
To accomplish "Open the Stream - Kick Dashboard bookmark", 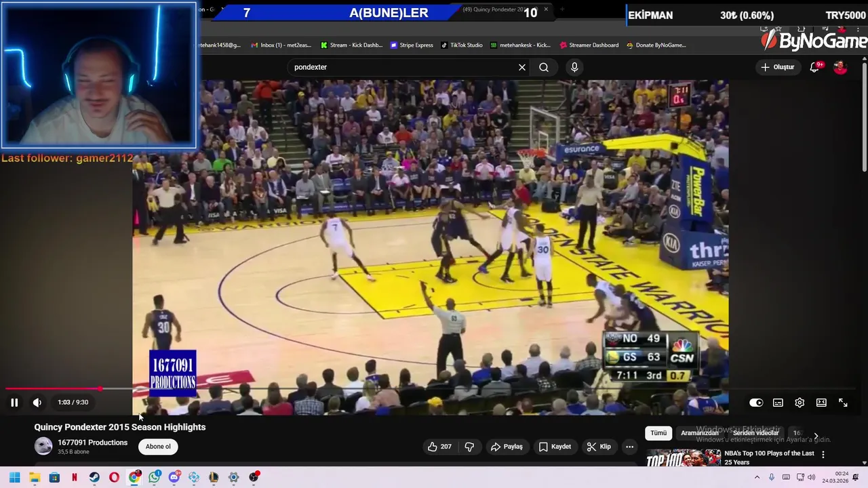I will pyautogui.click(x=351, y=45).
